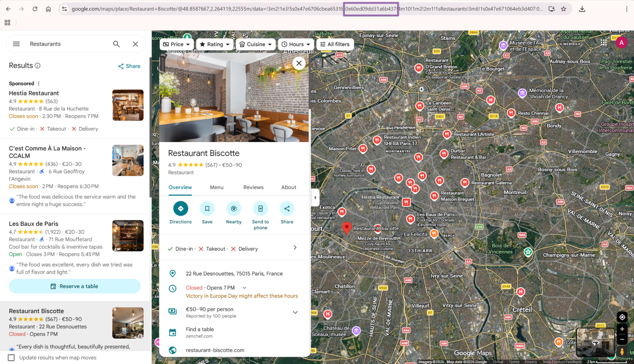634x364 pixels.
Task: Close the Restaurant Biscotte detail panel
Action: pyautogui.click(x=299, y=63)
